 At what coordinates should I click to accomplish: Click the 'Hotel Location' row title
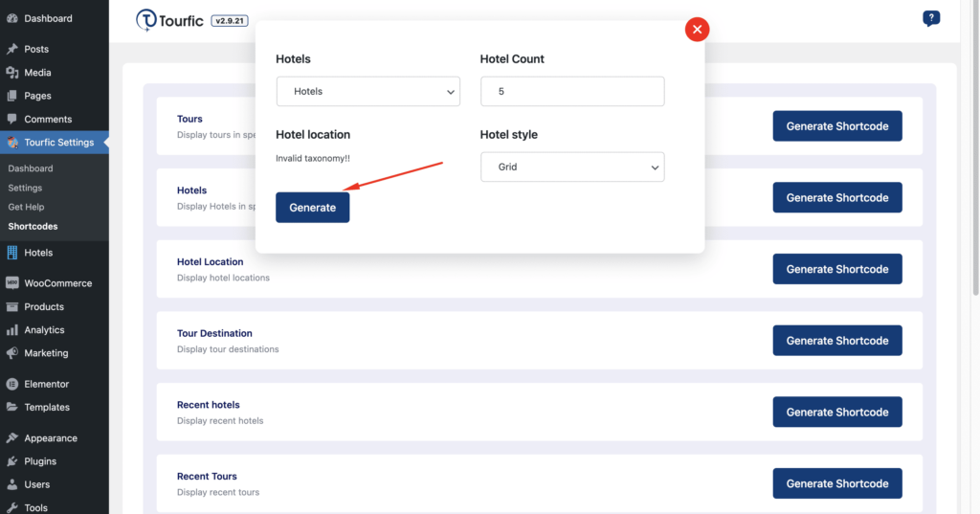click(x=210, y=262)
